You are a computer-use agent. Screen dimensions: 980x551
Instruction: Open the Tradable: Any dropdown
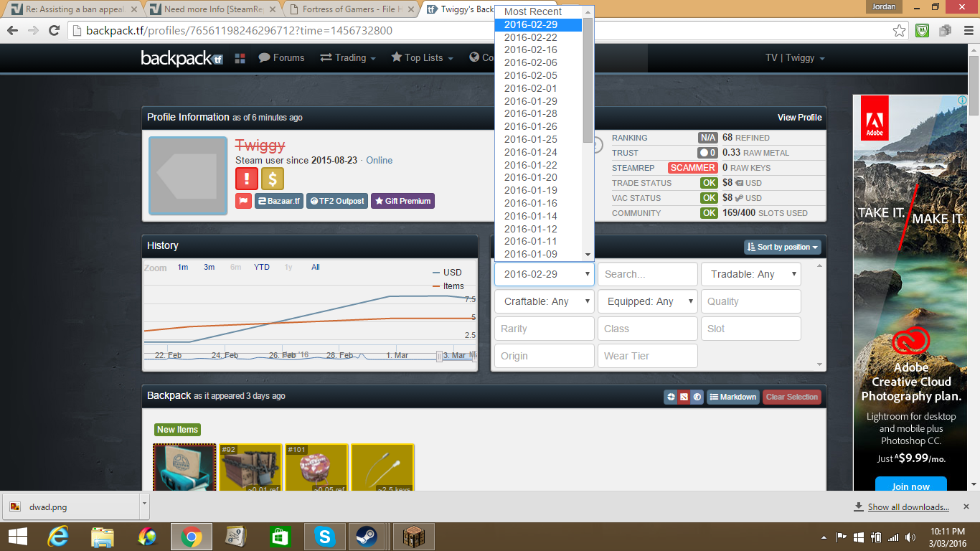(750, 274)
